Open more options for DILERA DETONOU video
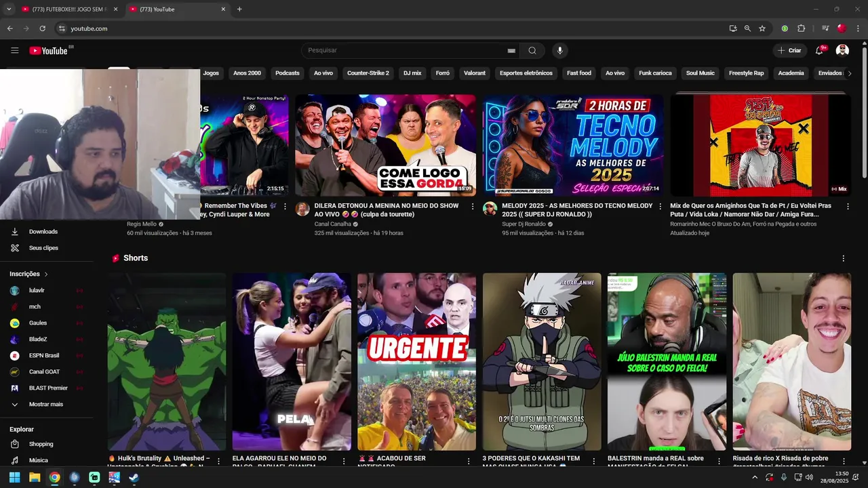Screen dimensions: 868x488 pos(473,206)
